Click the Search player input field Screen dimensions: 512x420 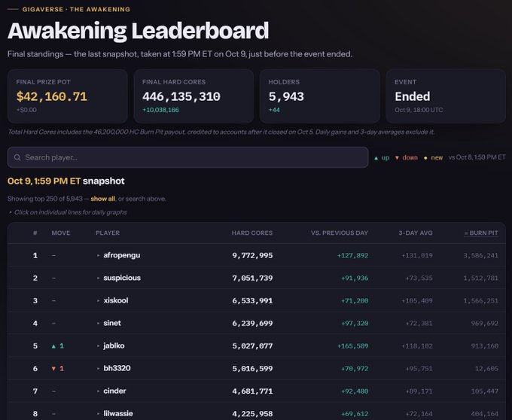[x=187, y=157]
